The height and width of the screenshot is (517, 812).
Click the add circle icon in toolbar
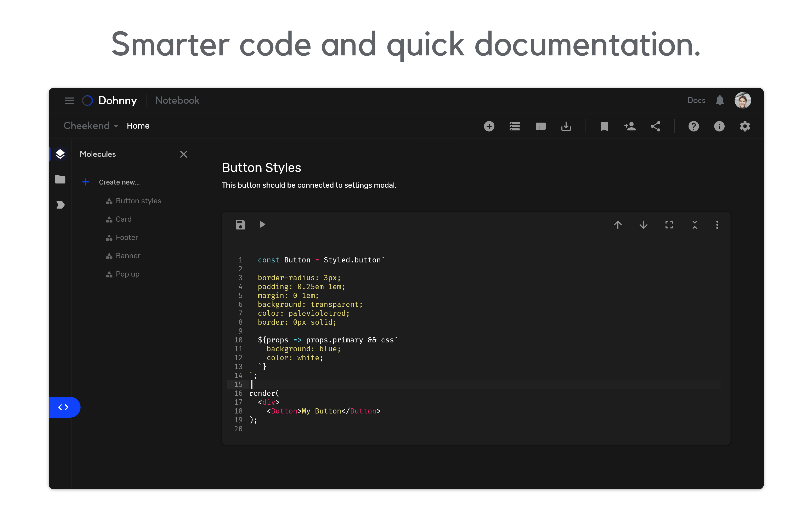[489, 127]
